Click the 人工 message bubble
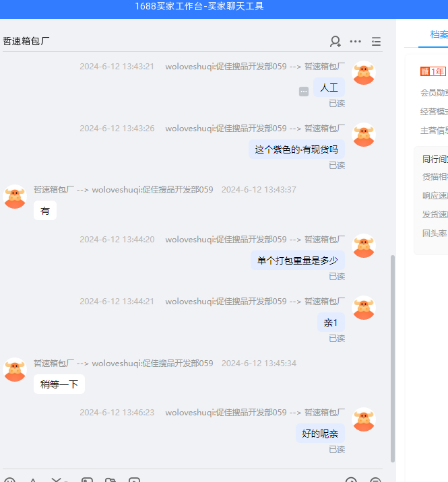 (329, 88)
